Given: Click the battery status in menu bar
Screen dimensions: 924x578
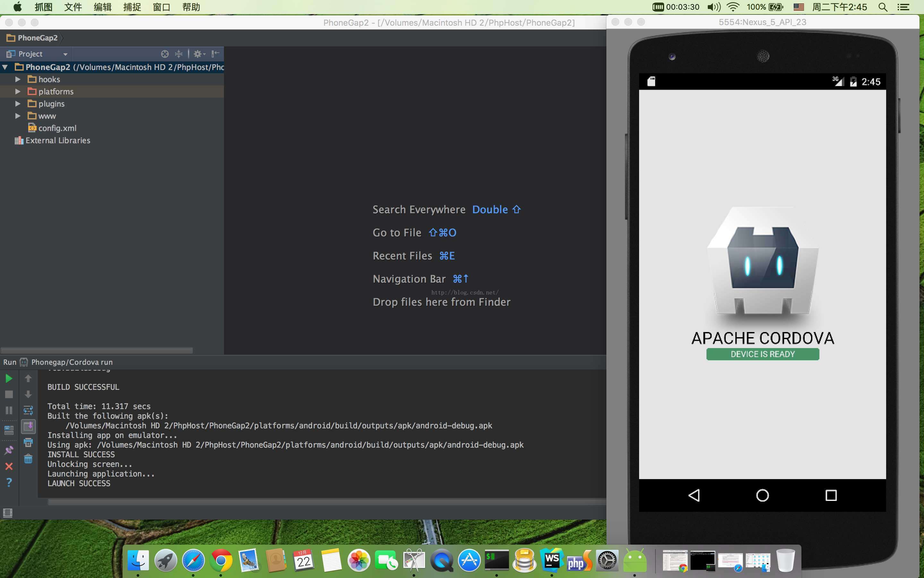Looking at the screenshot, I should pos(765,7).
